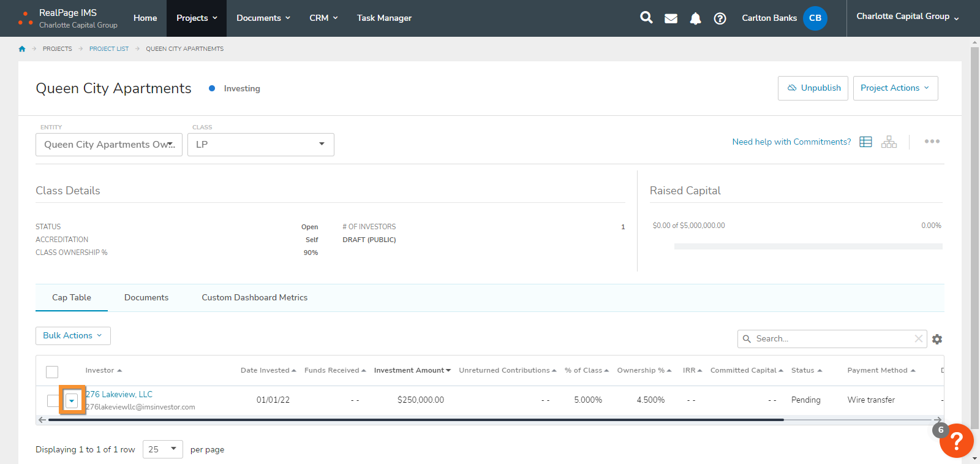Sort by Unreturned Contributions column

[x=508, y=371]
